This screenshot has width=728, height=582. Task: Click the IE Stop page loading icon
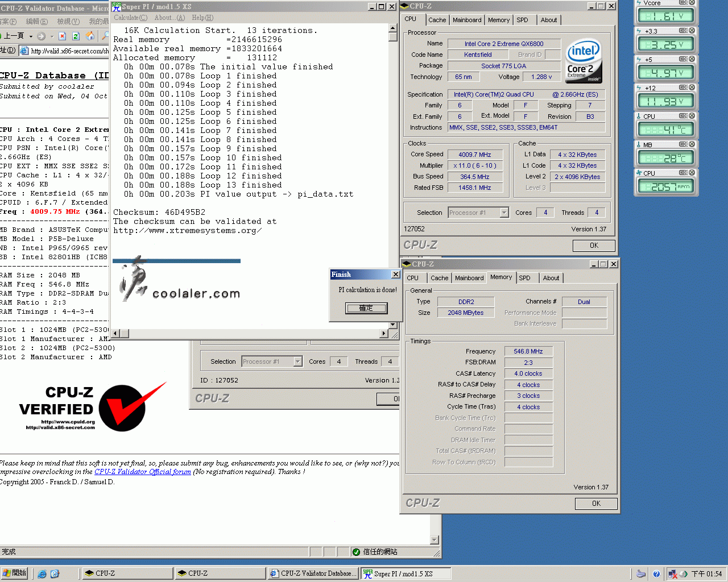tap(63, 36)
